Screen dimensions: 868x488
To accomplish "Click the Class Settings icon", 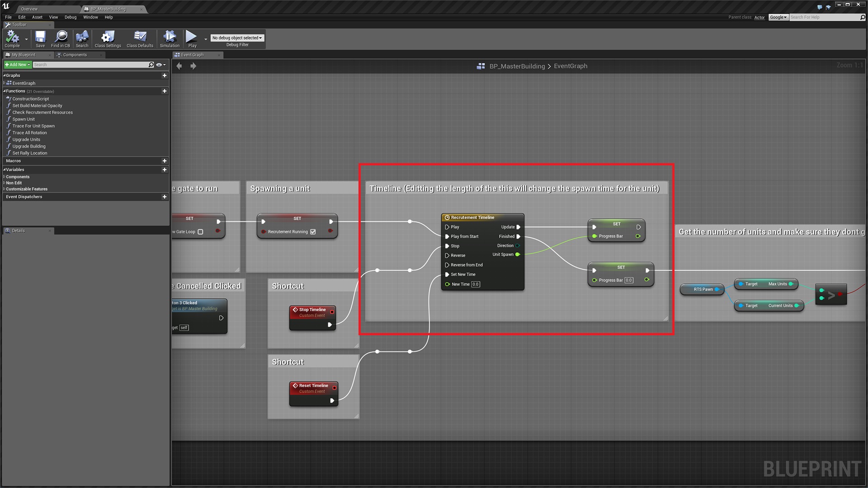I will [108, 38].
